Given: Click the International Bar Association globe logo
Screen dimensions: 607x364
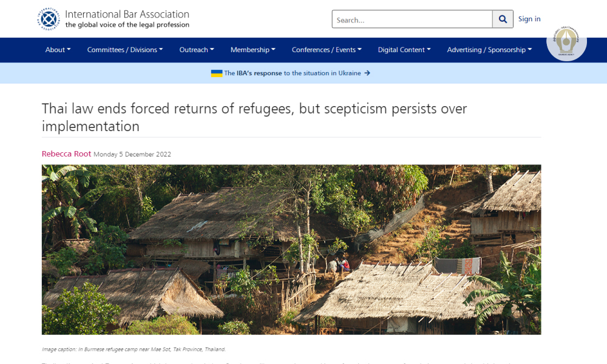Looking at the screenshot, I should [49, 19].
